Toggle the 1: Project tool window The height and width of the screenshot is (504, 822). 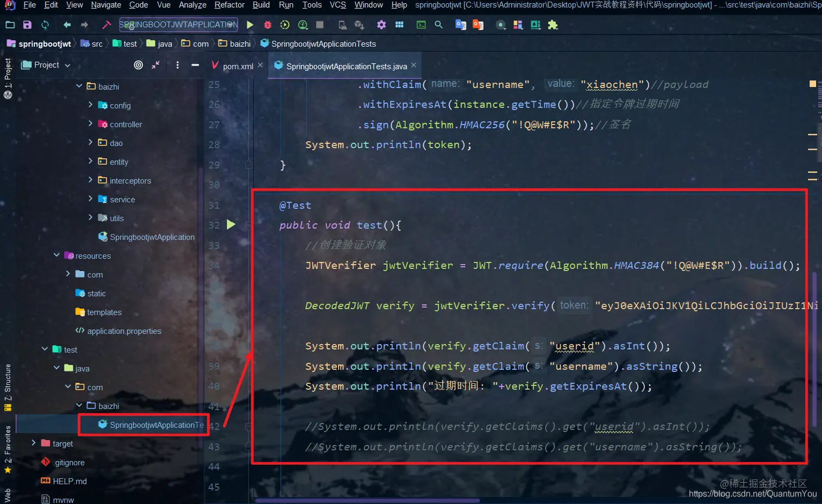8,78
